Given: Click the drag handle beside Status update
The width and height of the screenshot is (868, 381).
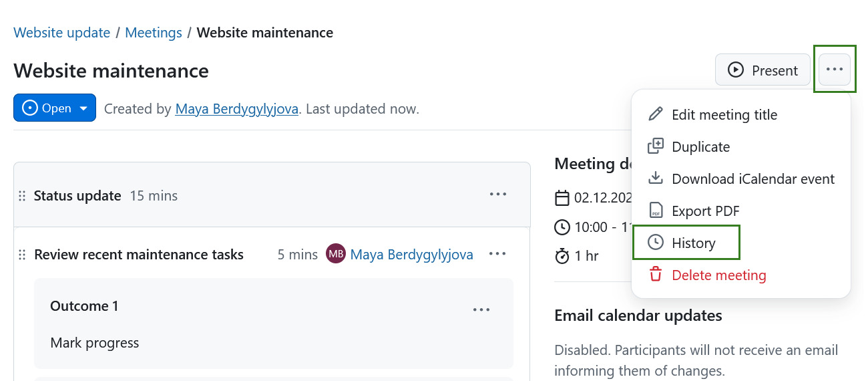Looking at the screenshot, I should 22,196.
